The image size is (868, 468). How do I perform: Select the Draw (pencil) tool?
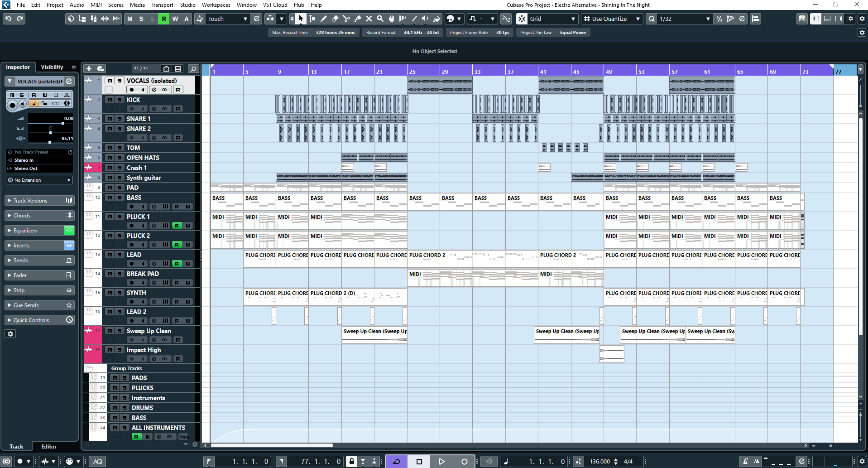324,19
